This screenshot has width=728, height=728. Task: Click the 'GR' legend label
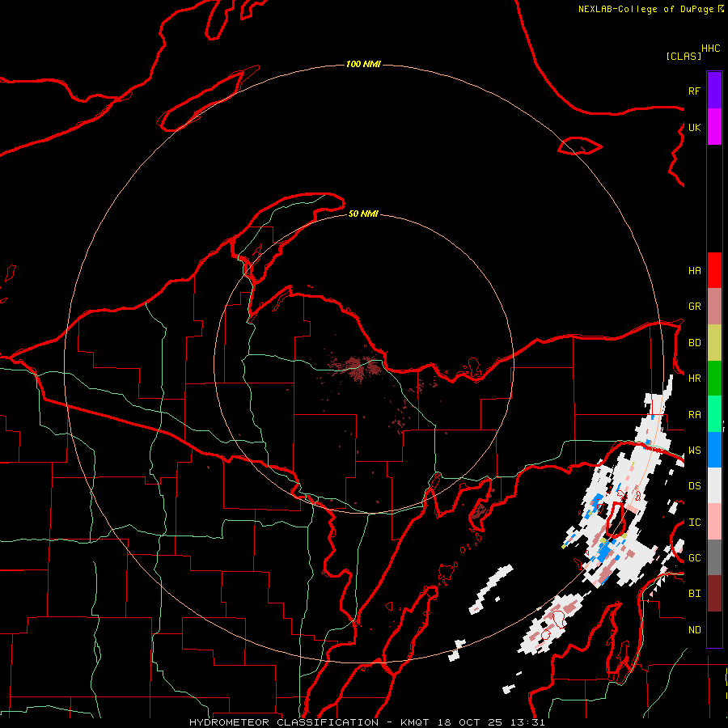694,307
